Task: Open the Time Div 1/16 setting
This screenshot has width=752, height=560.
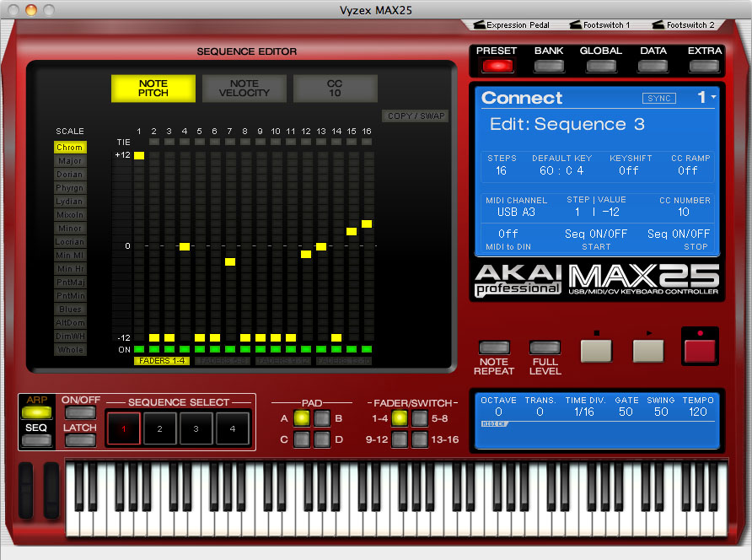Action: point(578,412)
